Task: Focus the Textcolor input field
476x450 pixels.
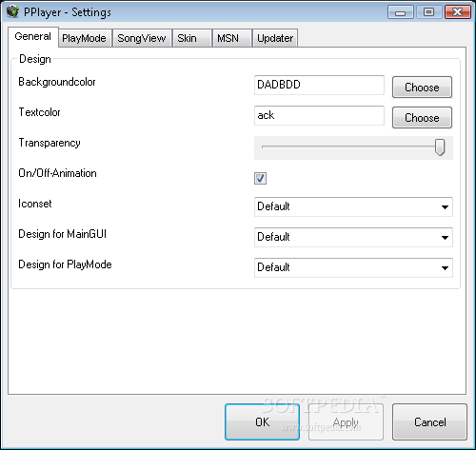Action: pos(319,115)
